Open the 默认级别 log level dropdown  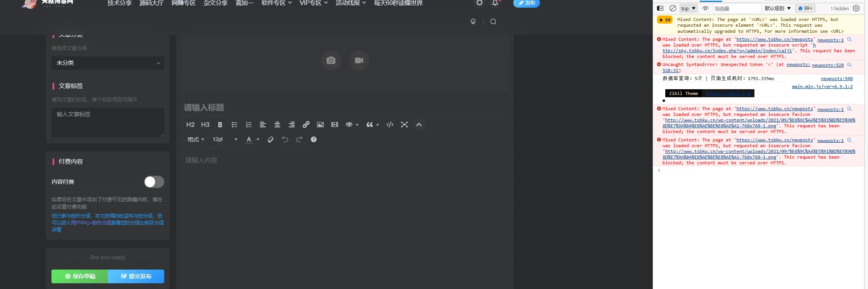[x=778, y=8]
